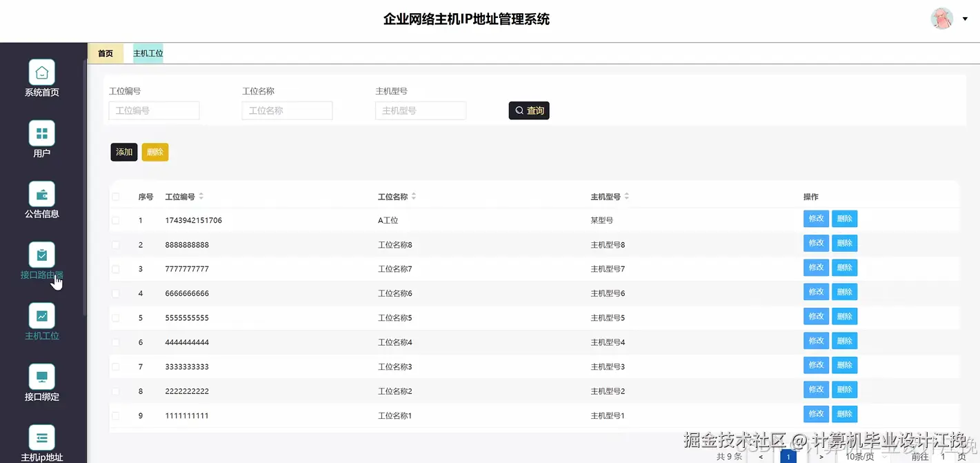Check the row for 8888888888
Viewport: 980px width, 463px height.
tap(116, 245)
